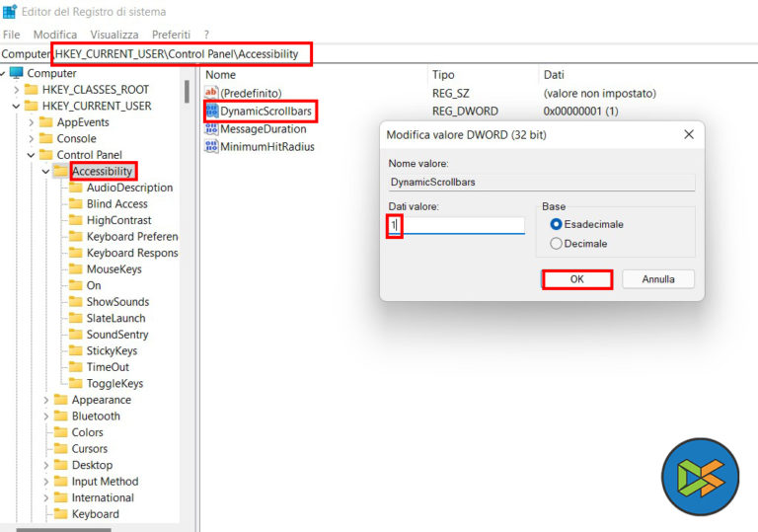The height and width of the screenshot is (532, 758).
Task: Click the Bluetooth folder icon
Action: [x=61, y=416]
